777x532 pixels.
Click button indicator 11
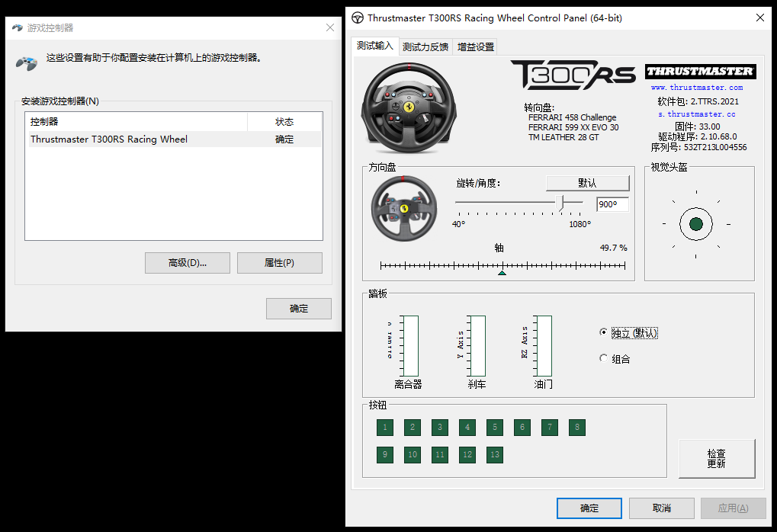pyautogui.click(x=440, y=455)
